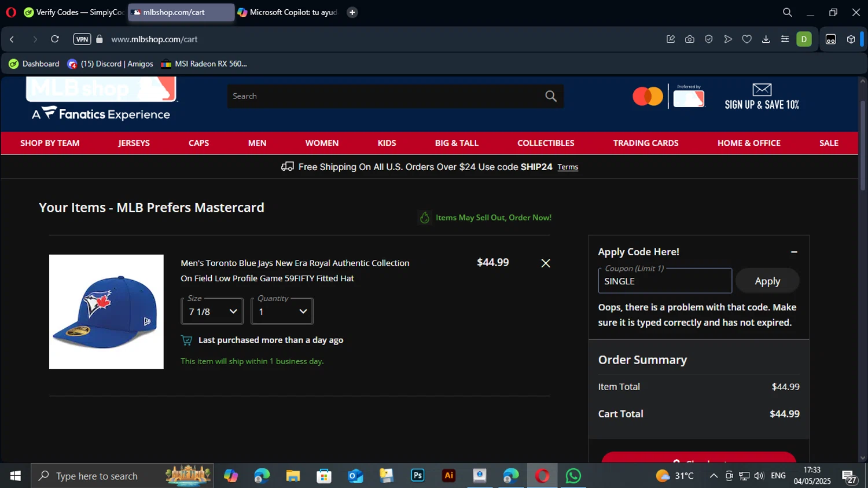868x488 pixels.
Task: Click the send flow arrow icon
Action: click(x=728, y=39)
